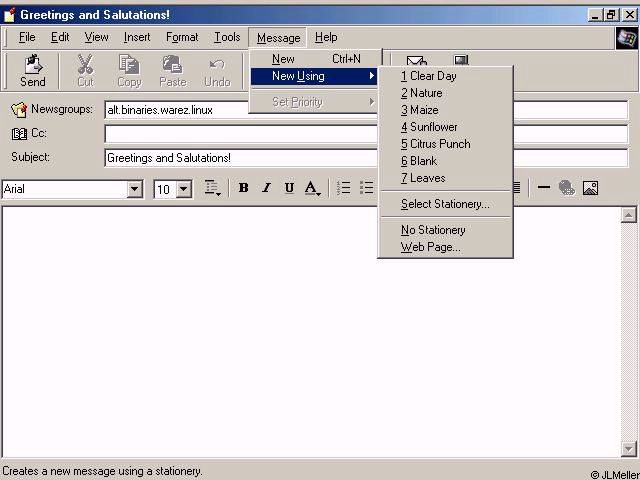Click the body scrollbar down arrow
This screenshot has height=480, width=640.
pyautogui.click(x=629, y=449)
